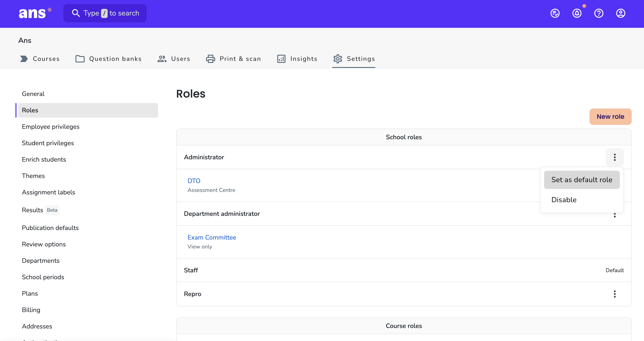Open Student privileges settings
The image size is (644, 341).
[88, 143]
